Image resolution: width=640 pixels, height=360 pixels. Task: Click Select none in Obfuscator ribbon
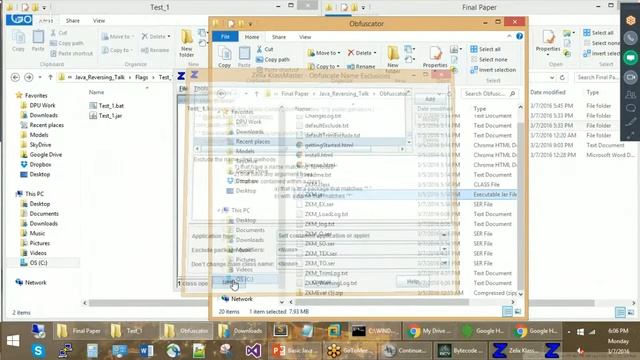[489, 60]
